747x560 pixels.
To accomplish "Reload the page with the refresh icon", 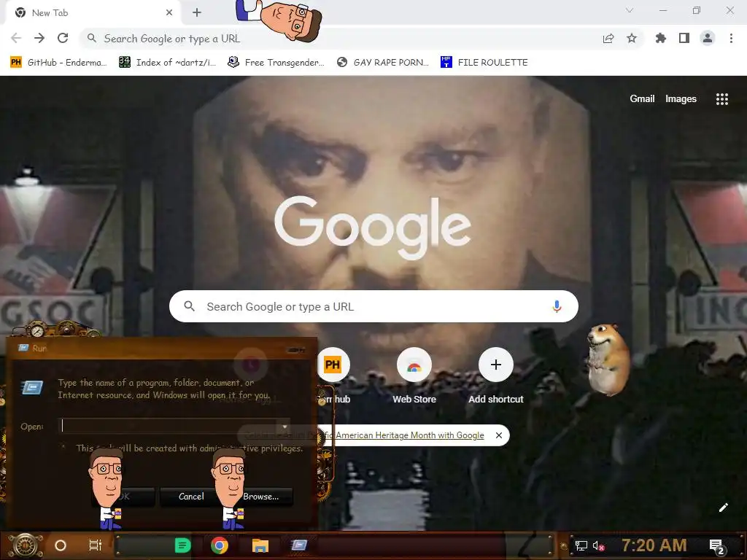I will click(x=63, y=38).
